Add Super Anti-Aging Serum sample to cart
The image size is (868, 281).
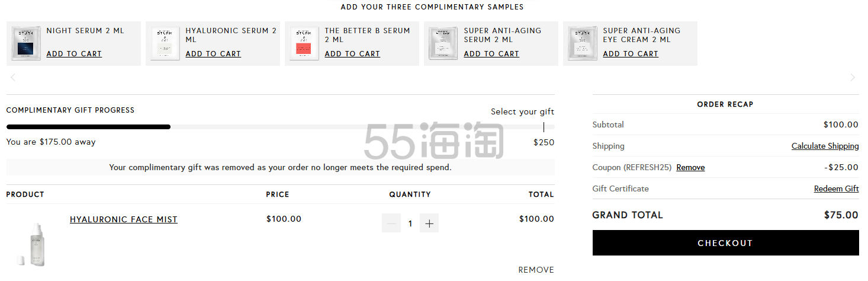[491, 54]
